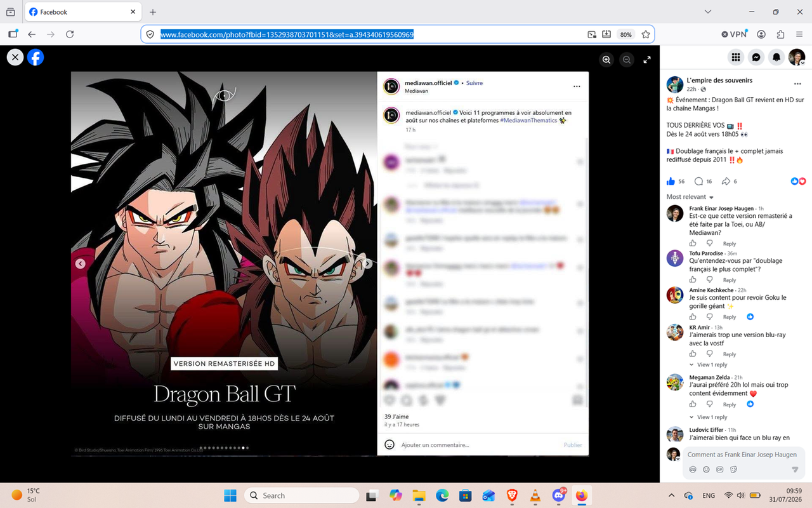
Task: Close the photo viewer with the X button
Action: tap(15, 57)
